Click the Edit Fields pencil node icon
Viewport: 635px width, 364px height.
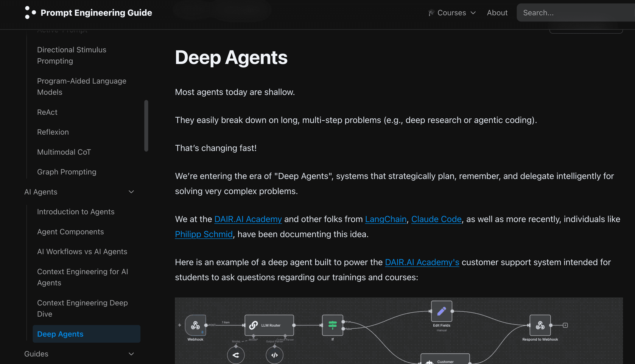442,311
